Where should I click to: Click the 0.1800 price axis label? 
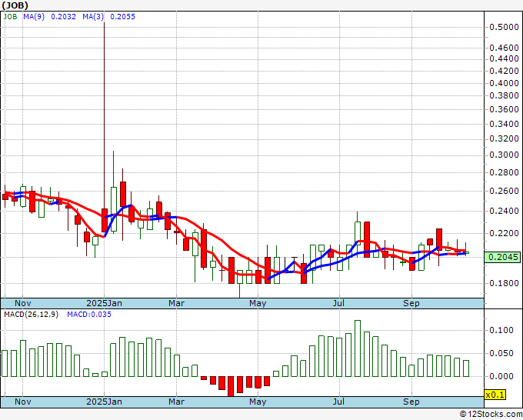tap(502, 283)
